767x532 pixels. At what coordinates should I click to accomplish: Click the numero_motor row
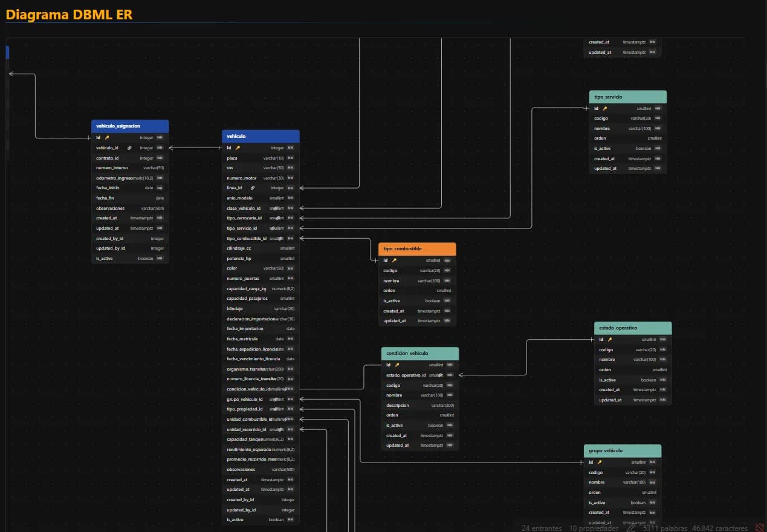(x=261, y=178)
